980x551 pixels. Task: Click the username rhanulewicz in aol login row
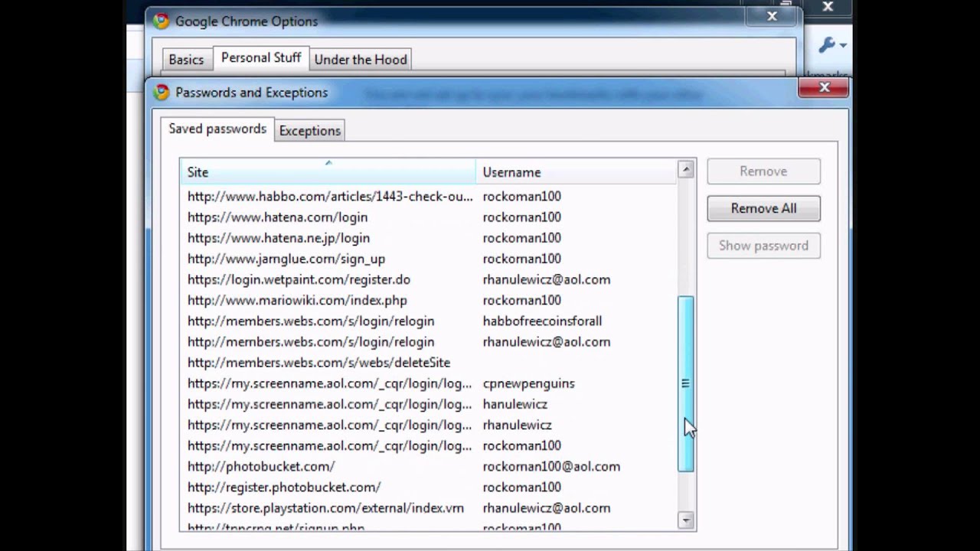pyautogui.click(x=517, y=425)
